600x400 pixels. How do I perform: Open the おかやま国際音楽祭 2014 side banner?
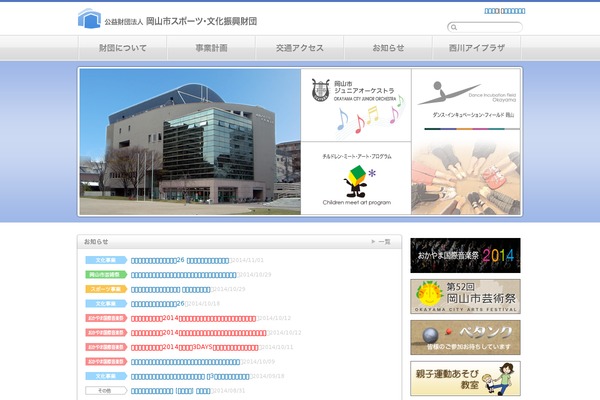point(465,255)
